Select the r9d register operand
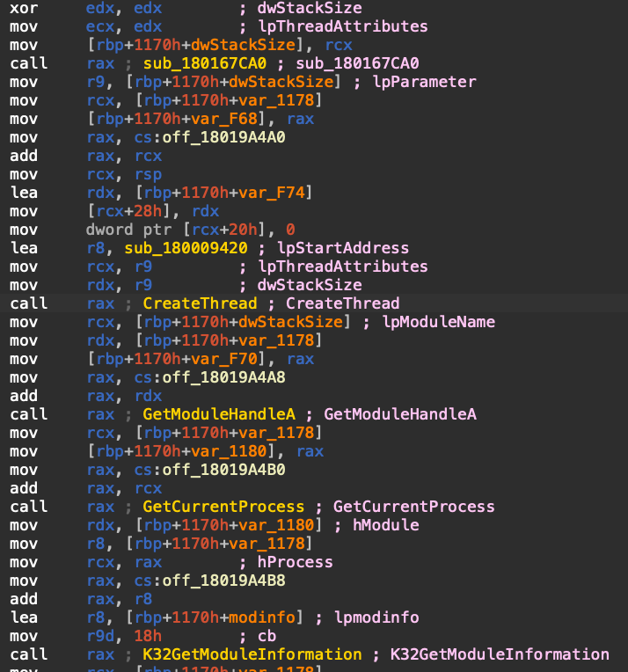Screen dimensions: 628x672 click(100, 636)
